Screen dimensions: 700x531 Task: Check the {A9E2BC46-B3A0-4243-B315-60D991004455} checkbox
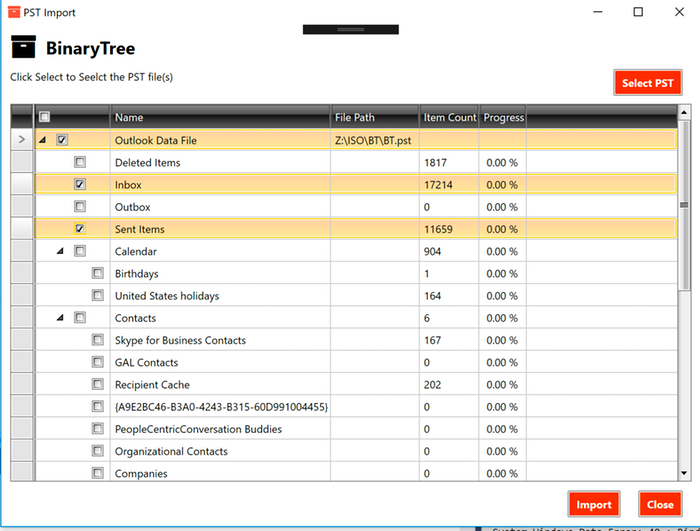[98, 406]
